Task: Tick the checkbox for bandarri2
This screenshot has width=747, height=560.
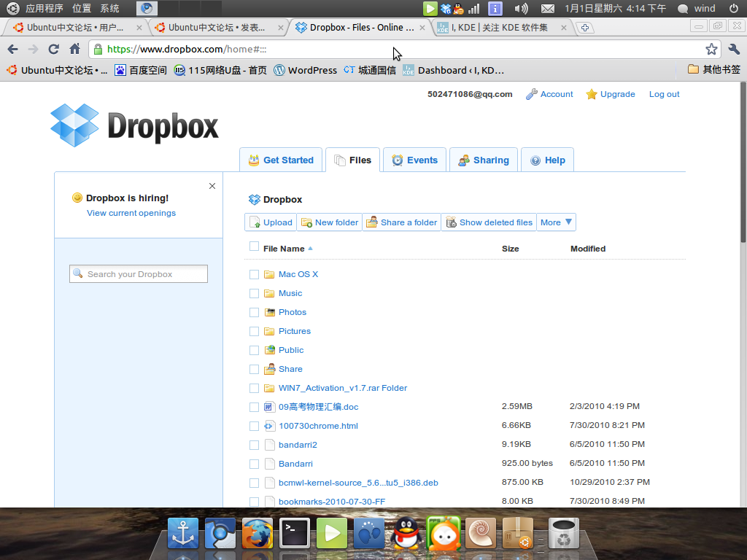Action: point(254,446)
